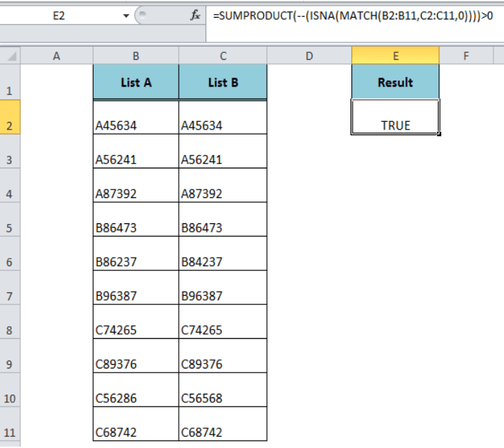Click cell B11 with C68742
This screenshot has width=504, height=448.
[x=136, y=424]
